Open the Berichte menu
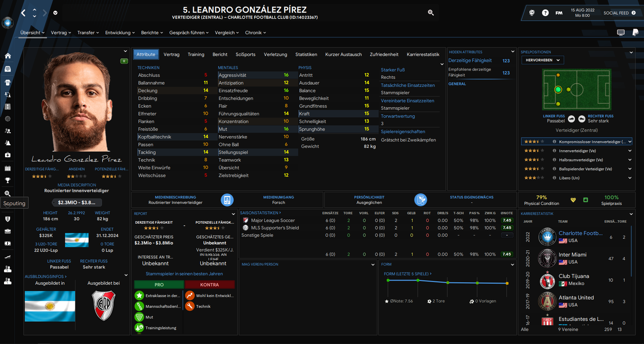This screenshot has width=644, height=344. coord(152,33)
